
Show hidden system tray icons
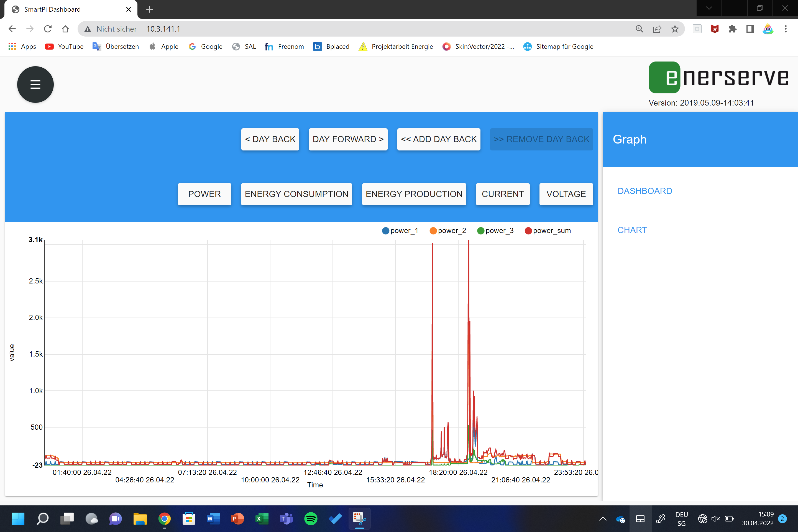pyautogui.click(x=603, y=518)
